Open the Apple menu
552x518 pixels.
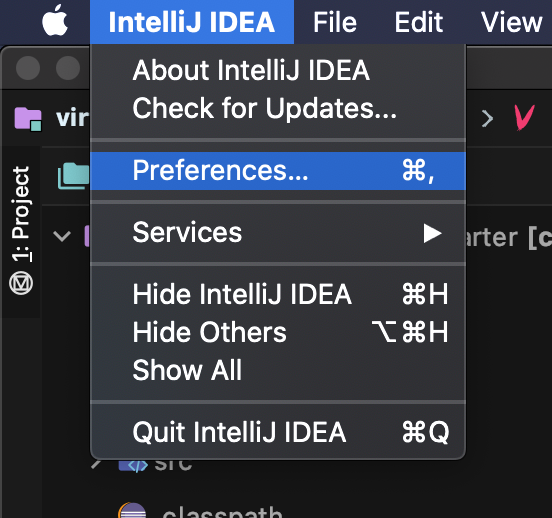55,20
